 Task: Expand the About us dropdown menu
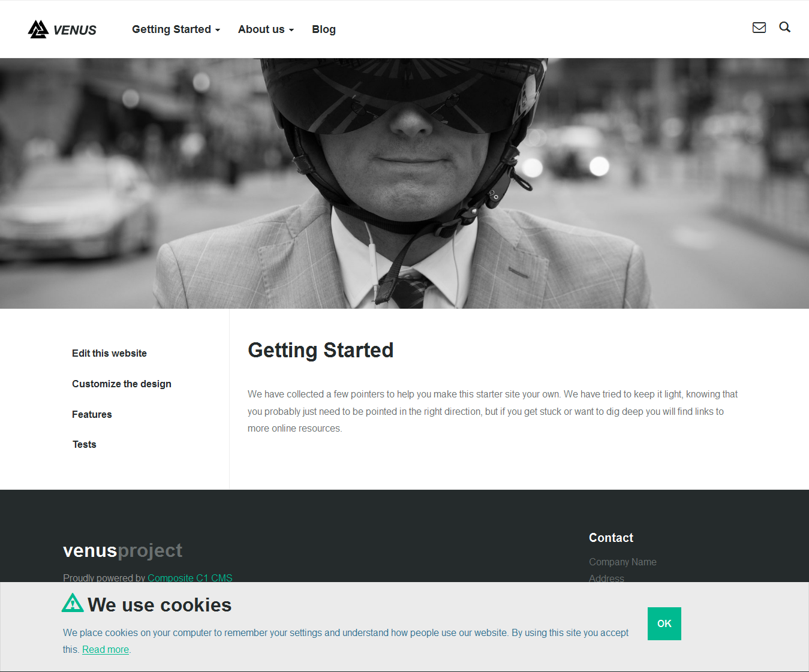(x=266, y=29)
